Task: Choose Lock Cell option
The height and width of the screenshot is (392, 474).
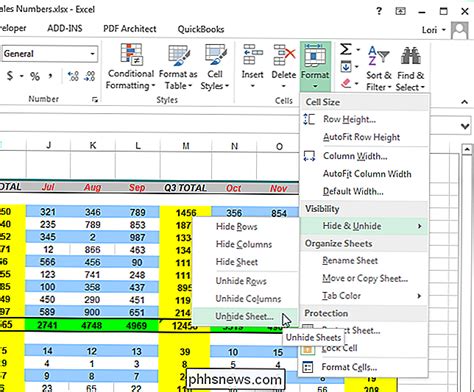Action: [x=339, y=348]
